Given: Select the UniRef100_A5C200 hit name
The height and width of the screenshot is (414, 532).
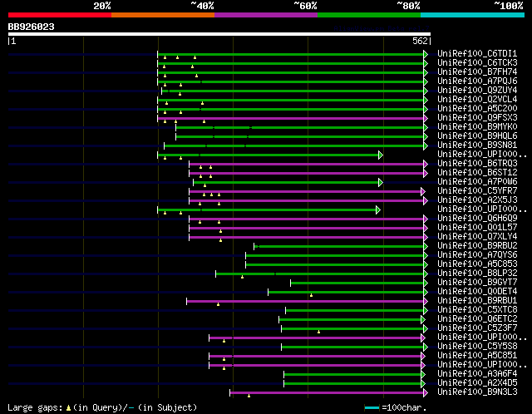Looking at the screenshot, I should click(x=477, y=108).
